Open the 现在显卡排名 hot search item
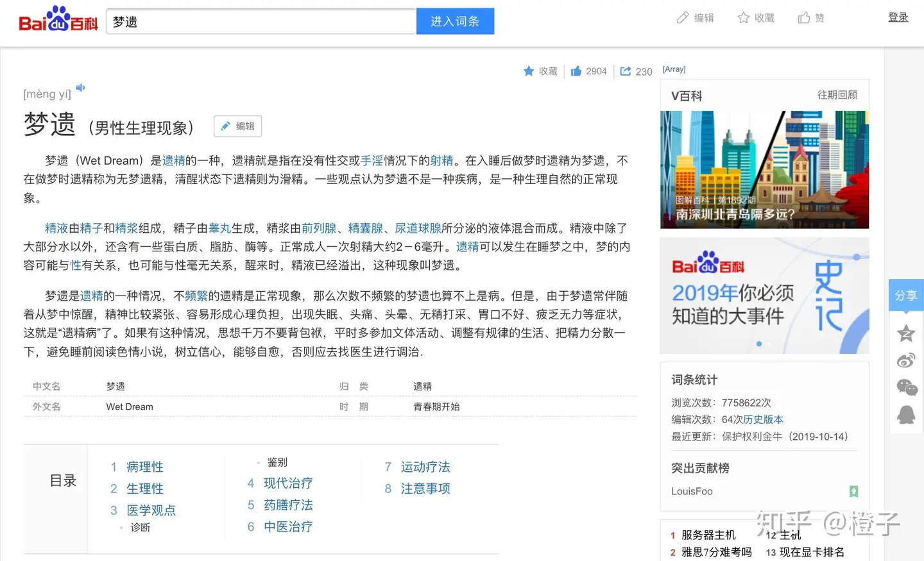 pyautogui.click(x=812, y=552)
